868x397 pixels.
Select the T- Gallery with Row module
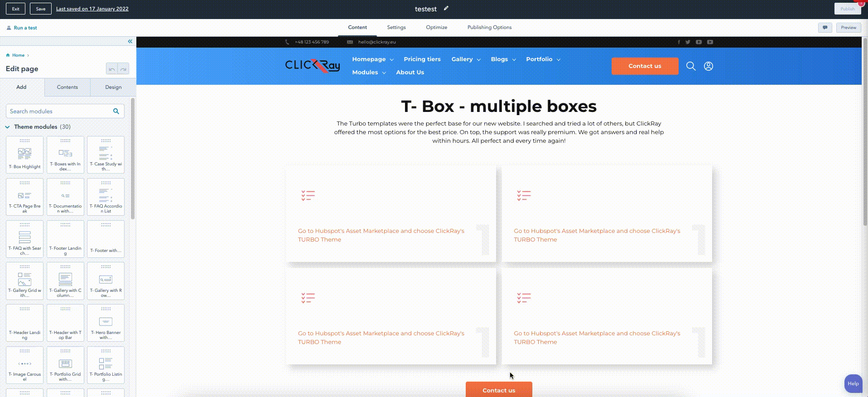[x=106, y=281]
